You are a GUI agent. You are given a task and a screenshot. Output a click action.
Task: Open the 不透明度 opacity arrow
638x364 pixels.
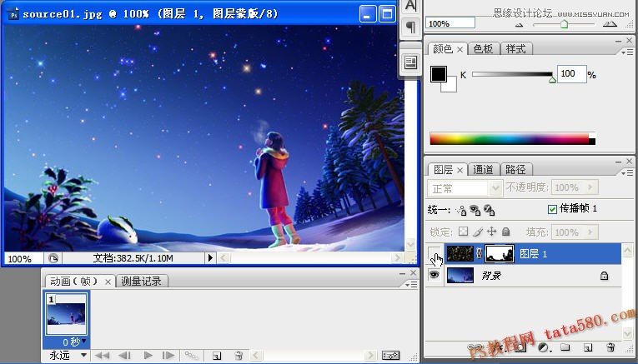point(590,187)
